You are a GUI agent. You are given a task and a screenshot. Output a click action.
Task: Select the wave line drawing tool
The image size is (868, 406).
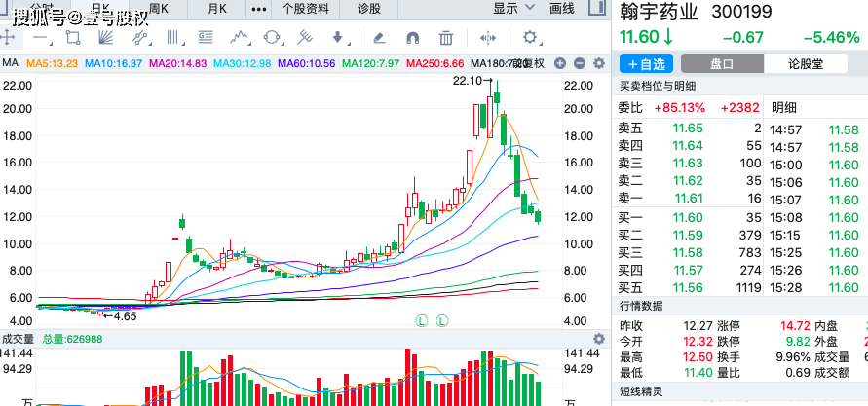(x=239, y=38)
